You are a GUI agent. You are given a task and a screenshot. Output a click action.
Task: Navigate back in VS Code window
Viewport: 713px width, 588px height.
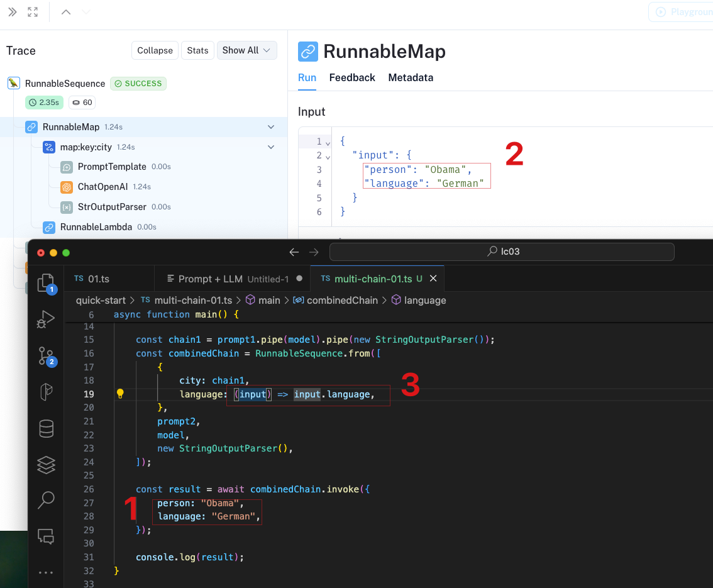(294, 252)
